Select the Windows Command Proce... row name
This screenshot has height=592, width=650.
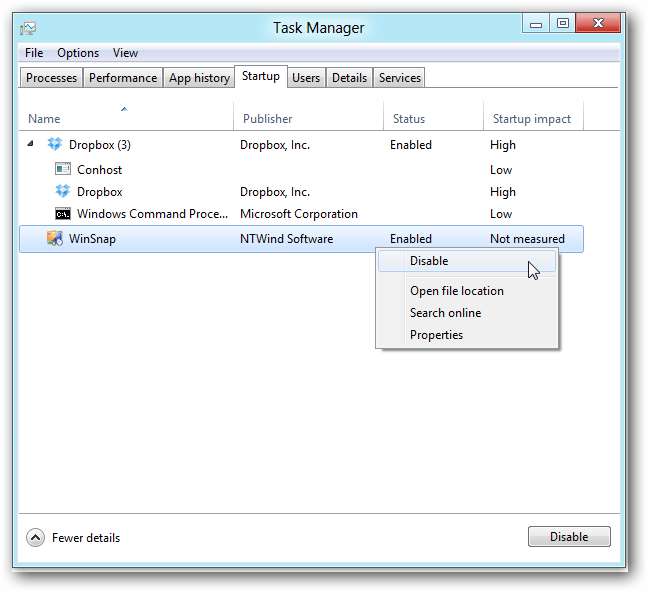pos(153,214)
